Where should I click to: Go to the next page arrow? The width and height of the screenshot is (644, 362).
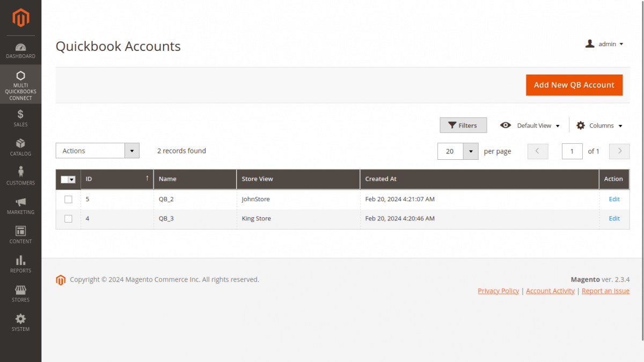point(619,151)
